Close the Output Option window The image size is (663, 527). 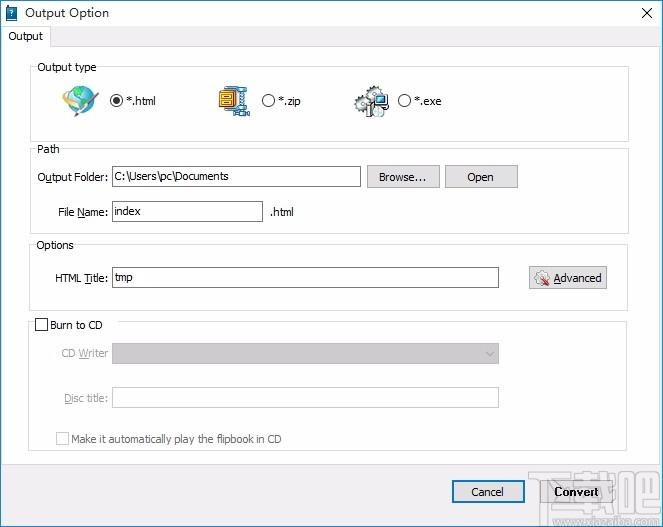tap(647, 13)
